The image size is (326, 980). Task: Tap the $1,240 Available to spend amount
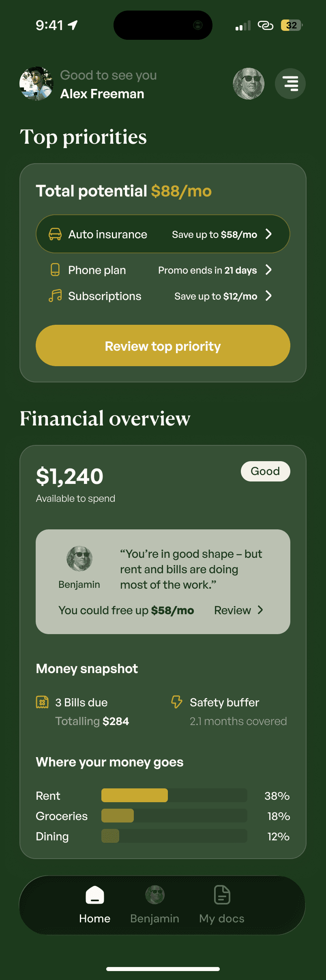[x=70, y=476]
